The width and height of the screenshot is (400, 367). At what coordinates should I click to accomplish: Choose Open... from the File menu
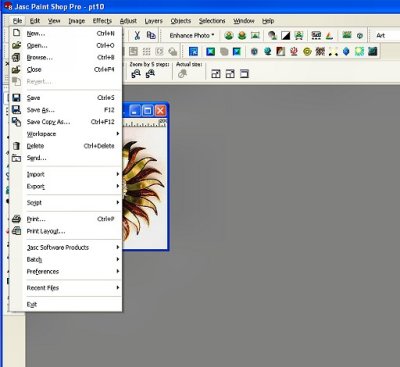[x=66, y=45]
